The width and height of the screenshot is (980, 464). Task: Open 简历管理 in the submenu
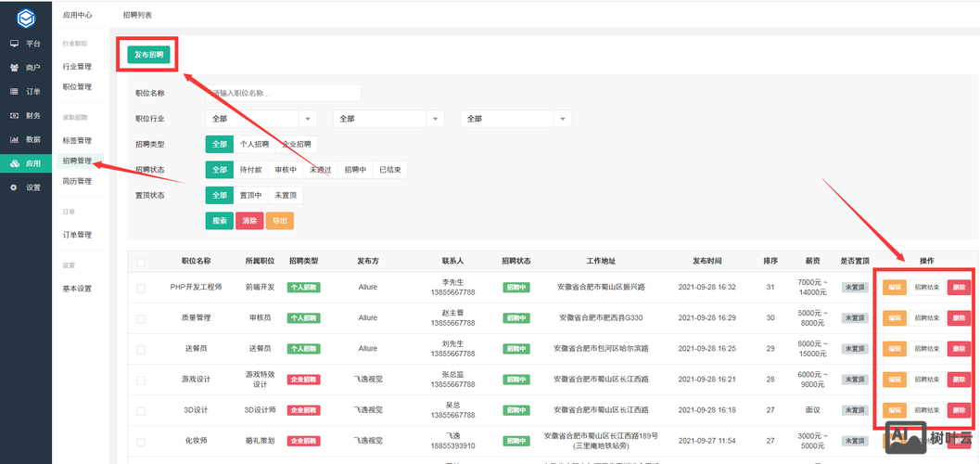[77, 181]
